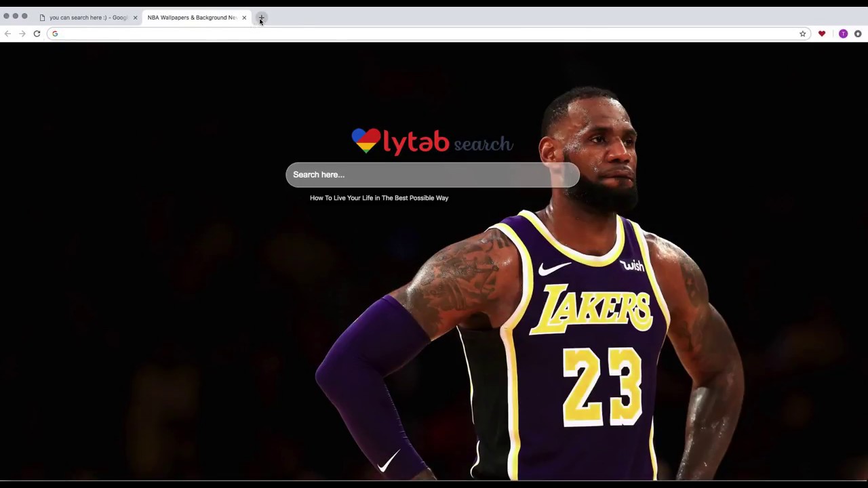Close the 'you can search here' tab

pos(135,18)
